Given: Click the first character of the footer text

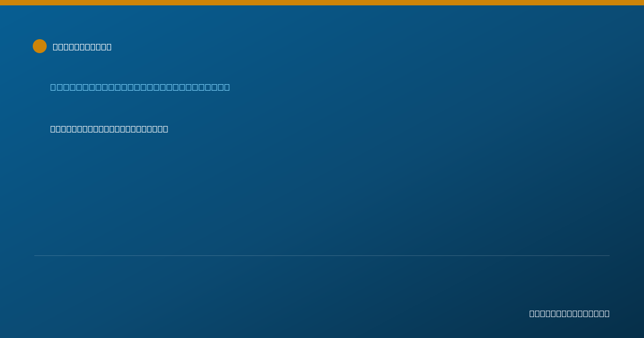Looking at the screenshot, I should 532,313.
